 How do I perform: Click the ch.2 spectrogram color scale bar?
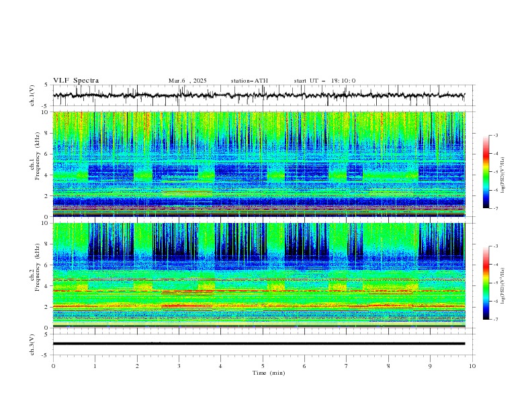point(486,283)
